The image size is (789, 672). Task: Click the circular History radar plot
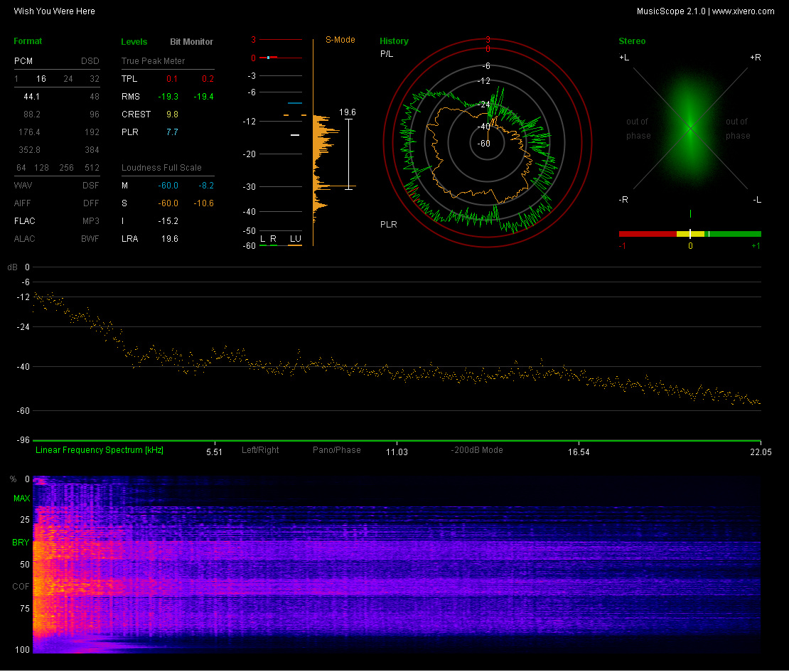488,141
